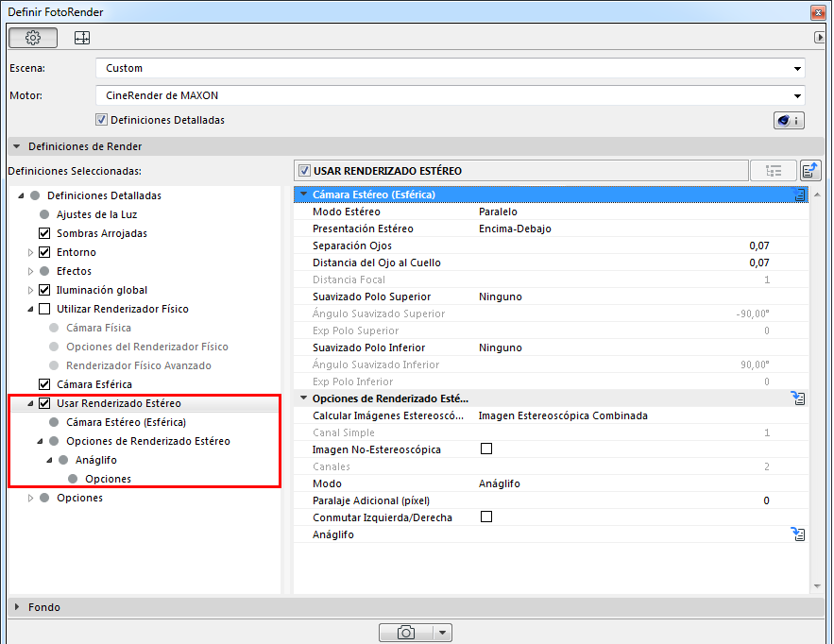Viewport: 834px width, 644px height.
Task: Edit Distancia del Ojo al Cuello value
Action: pos(759,263)
